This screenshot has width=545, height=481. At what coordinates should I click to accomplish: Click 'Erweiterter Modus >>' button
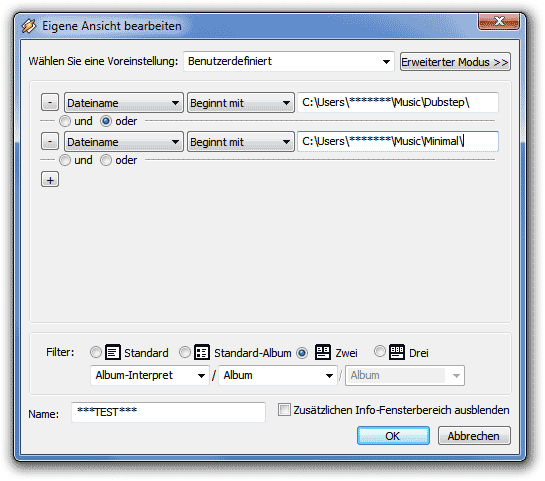coord(455,62)
